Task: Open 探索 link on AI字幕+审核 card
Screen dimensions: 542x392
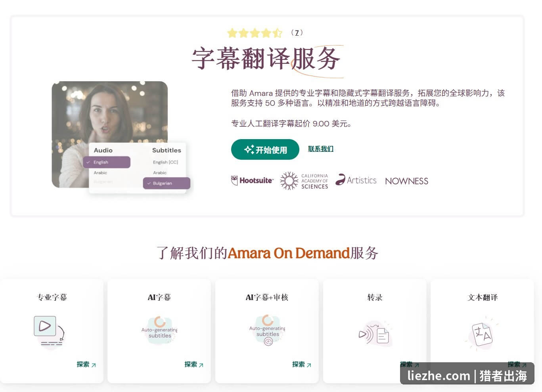Action: 302,364
